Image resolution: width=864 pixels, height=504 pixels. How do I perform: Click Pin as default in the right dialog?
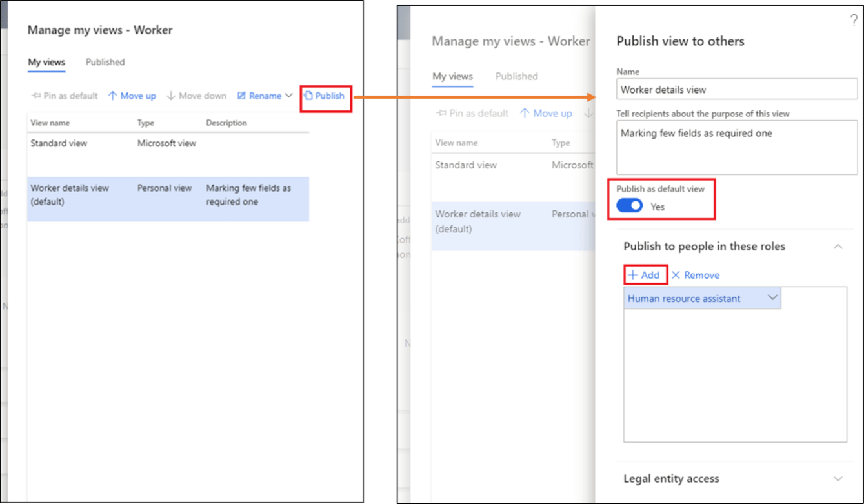point(472,113)
